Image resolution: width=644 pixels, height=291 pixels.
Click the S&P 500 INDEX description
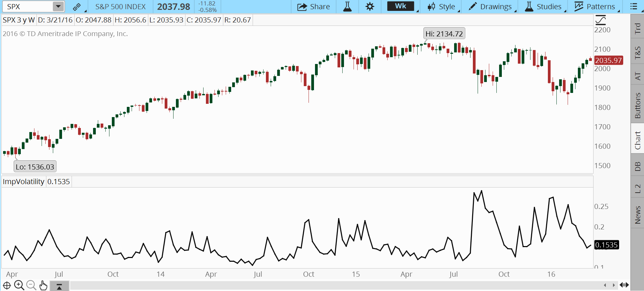[x=120, y=6]
